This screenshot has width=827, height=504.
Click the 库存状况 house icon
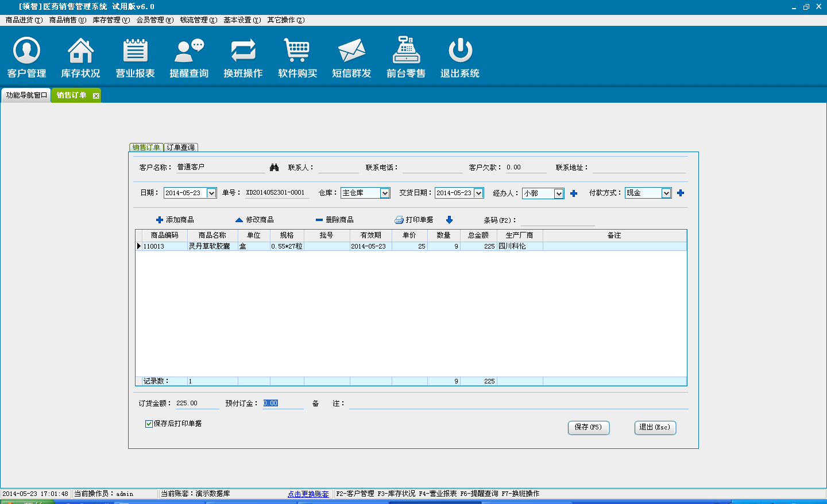coord(80,52)
